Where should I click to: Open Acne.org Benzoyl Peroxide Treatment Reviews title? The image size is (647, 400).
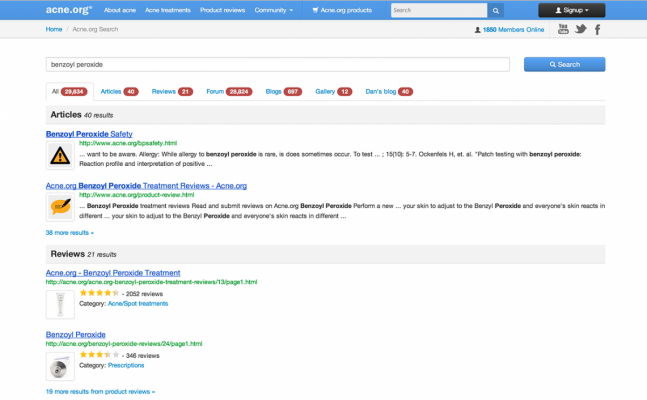pos(146,186)
